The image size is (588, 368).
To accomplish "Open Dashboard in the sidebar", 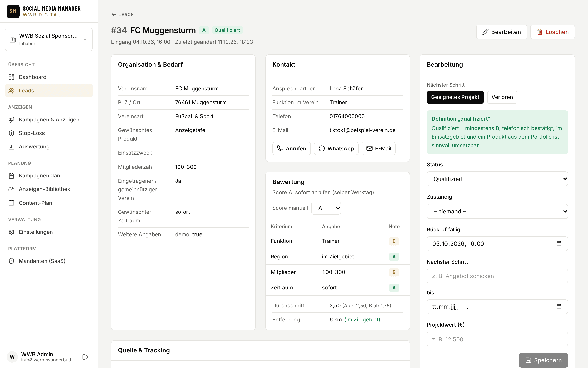I will pos(49,77).
